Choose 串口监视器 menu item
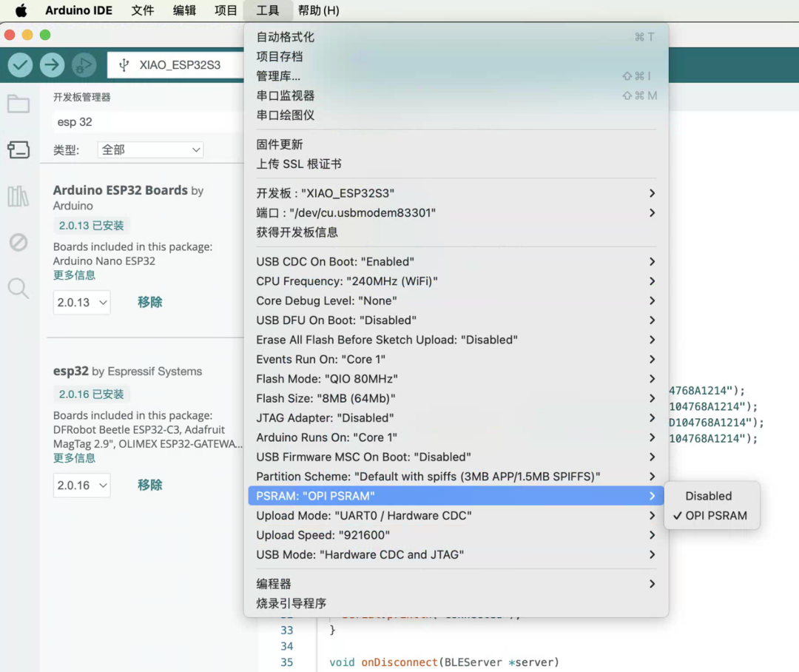Viewport: 799px width, 672px height. [456, 95]
